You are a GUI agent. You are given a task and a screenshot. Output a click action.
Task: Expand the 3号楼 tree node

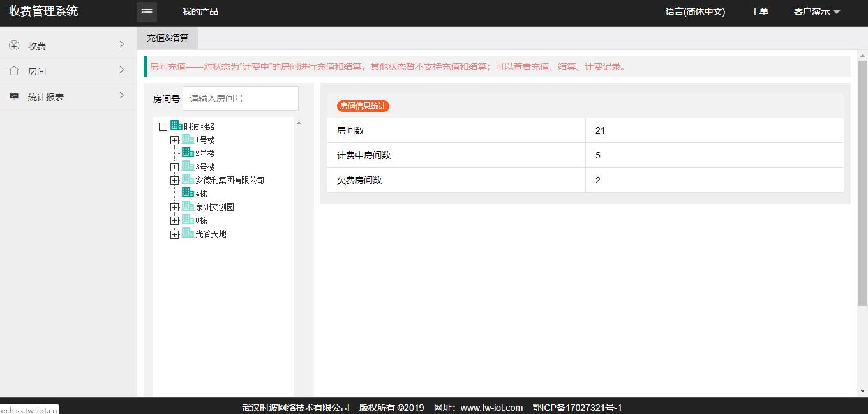click(x=174, y=167)
